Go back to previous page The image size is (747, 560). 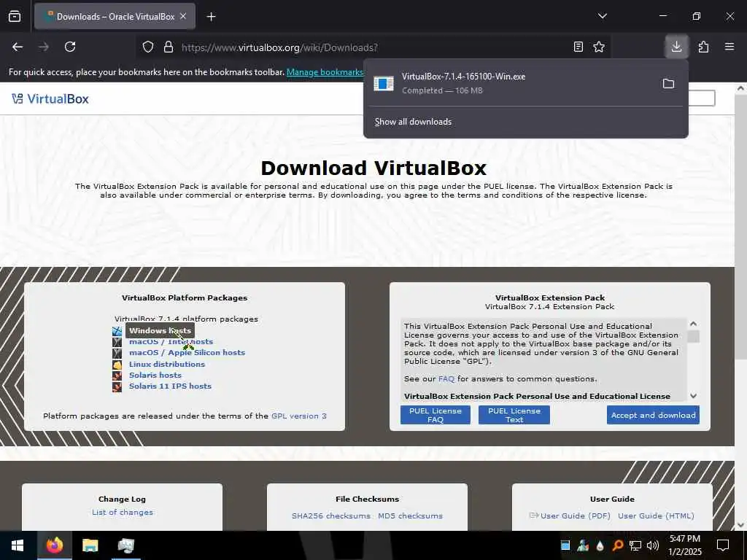(x=18, y=47)
